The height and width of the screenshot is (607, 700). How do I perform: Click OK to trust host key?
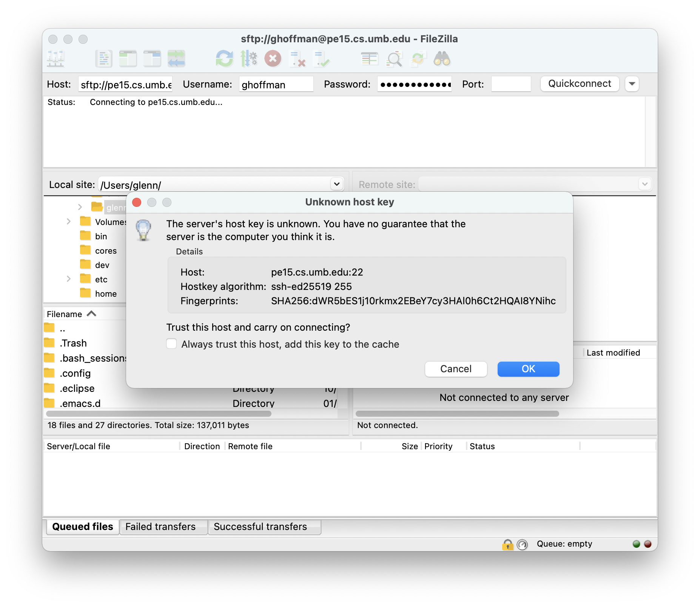528,369
